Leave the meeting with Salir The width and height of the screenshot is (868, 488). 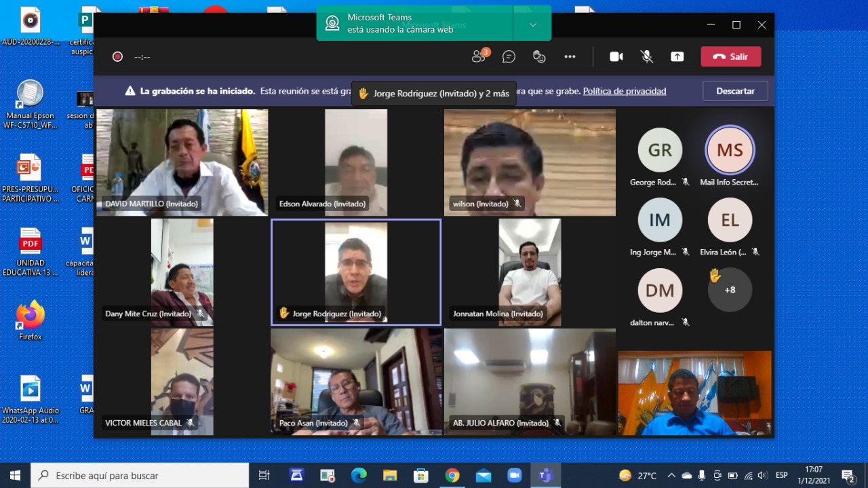(730, 57)
